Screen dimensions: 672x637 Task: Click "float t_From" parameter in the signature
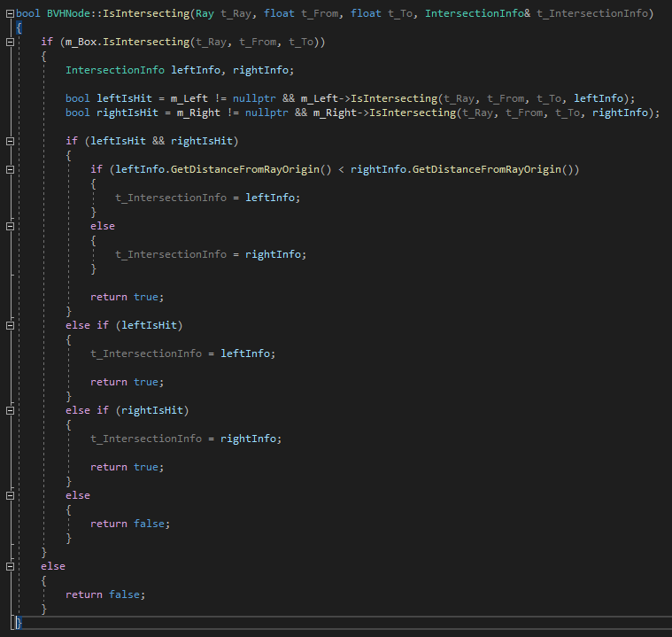(x=300, y=13)
